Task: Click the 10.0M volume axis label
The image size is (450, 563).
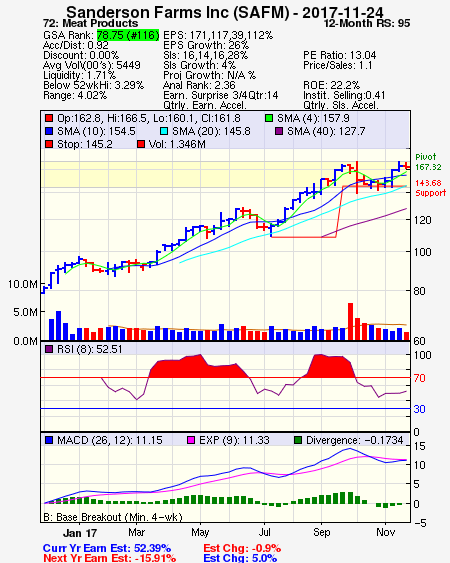Action: coord(23,284)
